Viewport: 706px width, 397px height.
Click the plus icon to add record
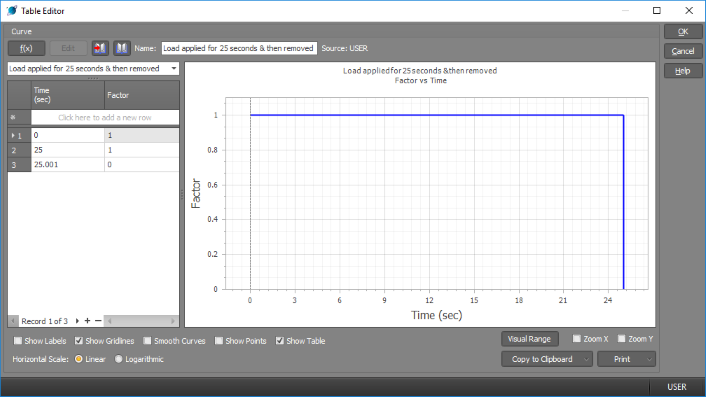(x=87, y=321)
